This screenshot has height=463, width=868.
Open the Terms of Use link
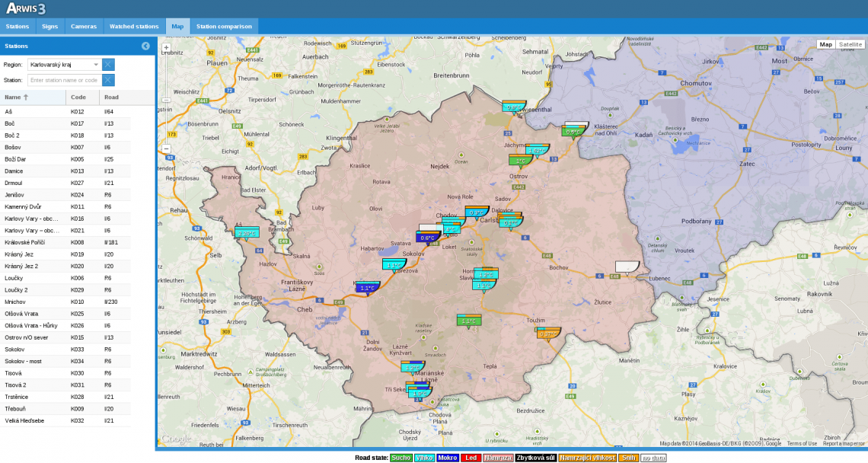pyautogui.click(x=802, y=444)
